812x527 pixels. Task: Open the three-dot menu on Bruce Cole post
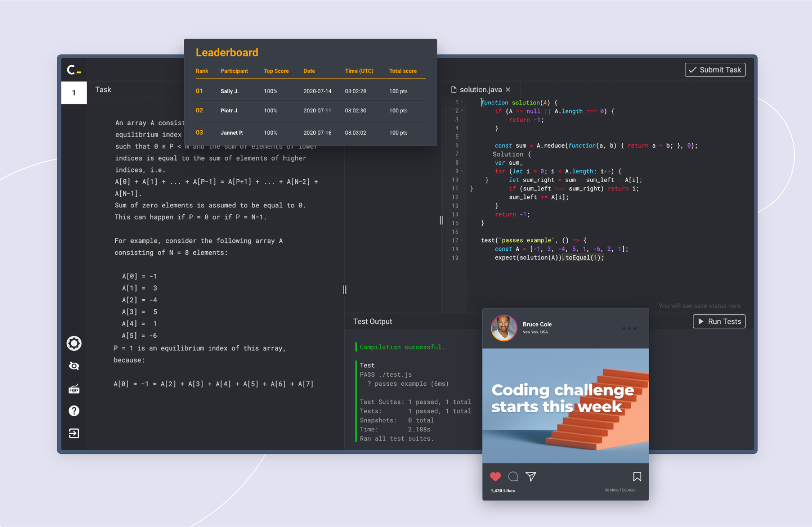pos(629,328)
